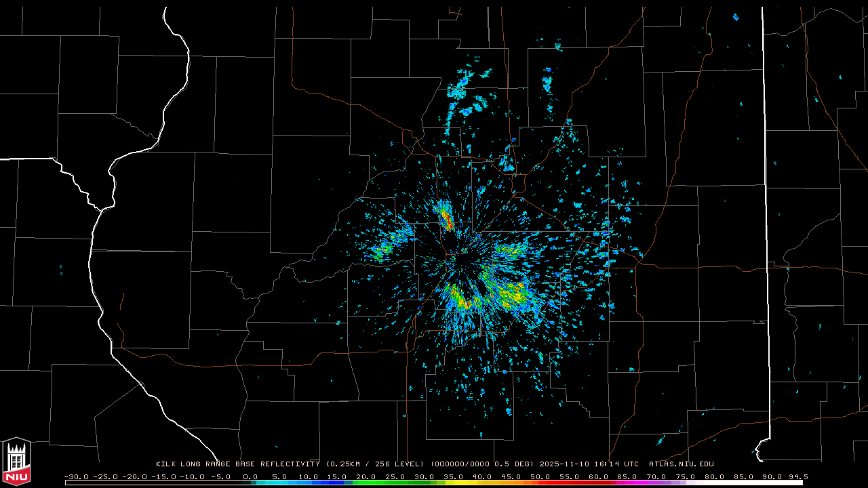
Task: Click the red high-reflectivity echo northwest of radar center
Action: coord(446,218)
